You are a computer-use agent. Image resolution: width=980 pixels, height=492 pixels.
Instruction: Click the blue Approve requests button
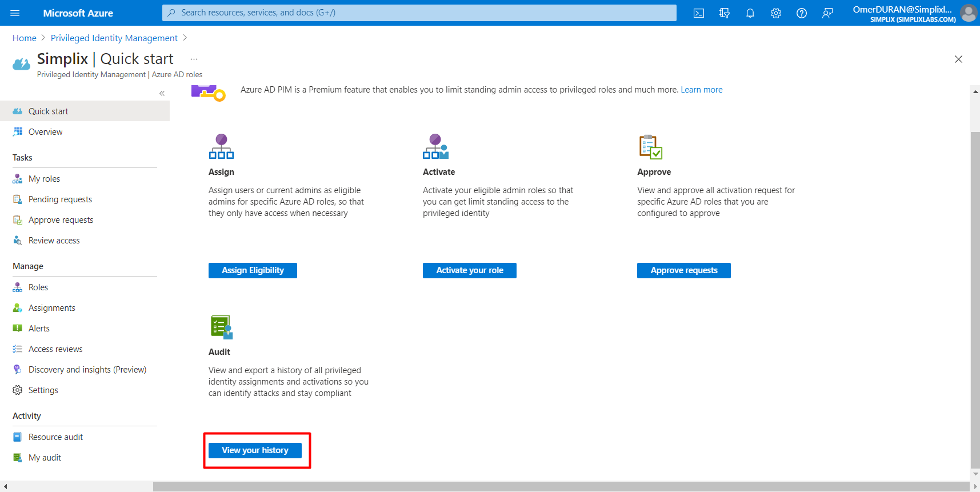(x=684, y=270)
